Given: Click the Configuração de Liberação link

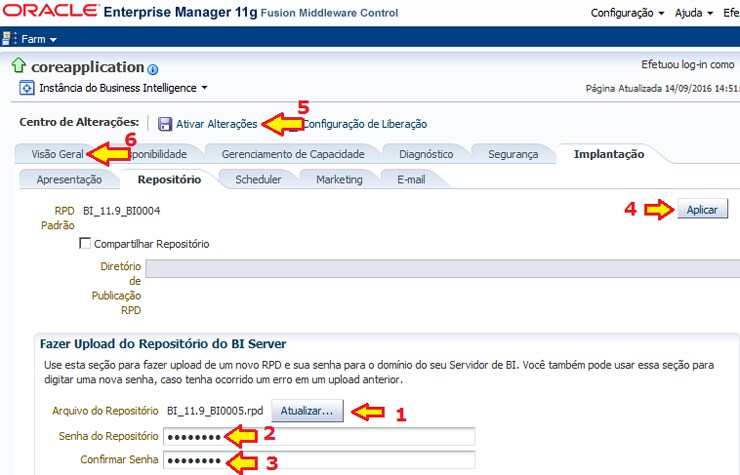Looking at the screenshot, I should coord(365,124).
